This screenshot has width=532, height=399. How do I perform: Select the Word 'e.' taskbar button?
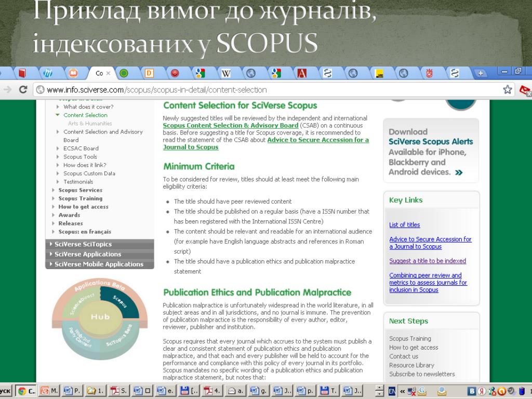165,391
